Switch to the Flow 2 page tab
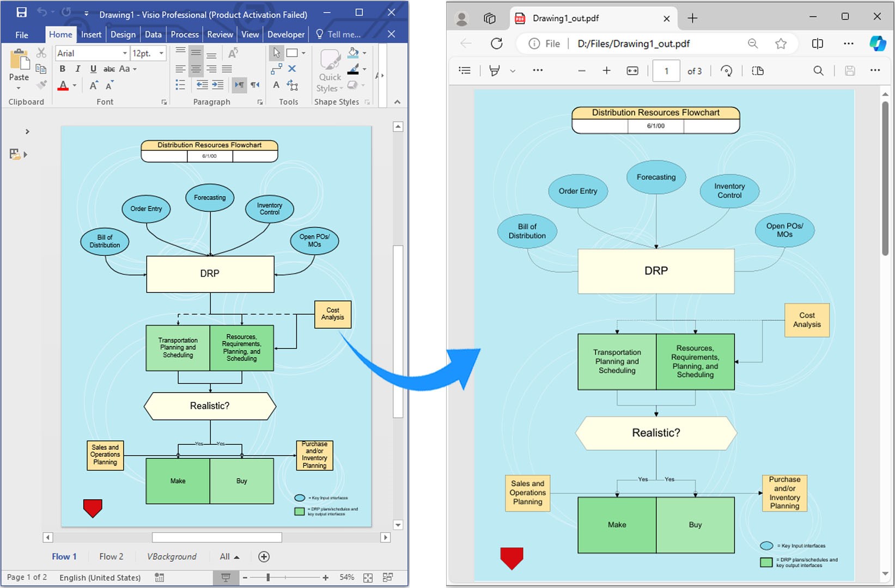The width and height of the screenshot is (895, 588). point(111,556)
